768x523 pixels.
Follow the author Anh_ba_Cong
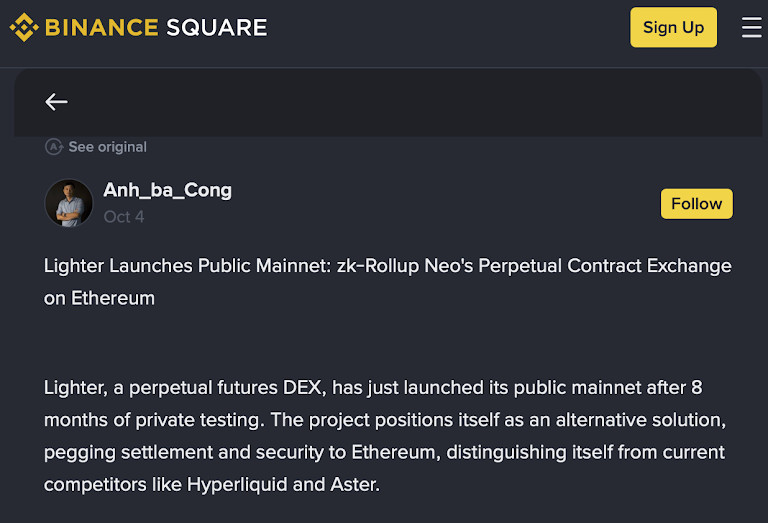[696, 203]
